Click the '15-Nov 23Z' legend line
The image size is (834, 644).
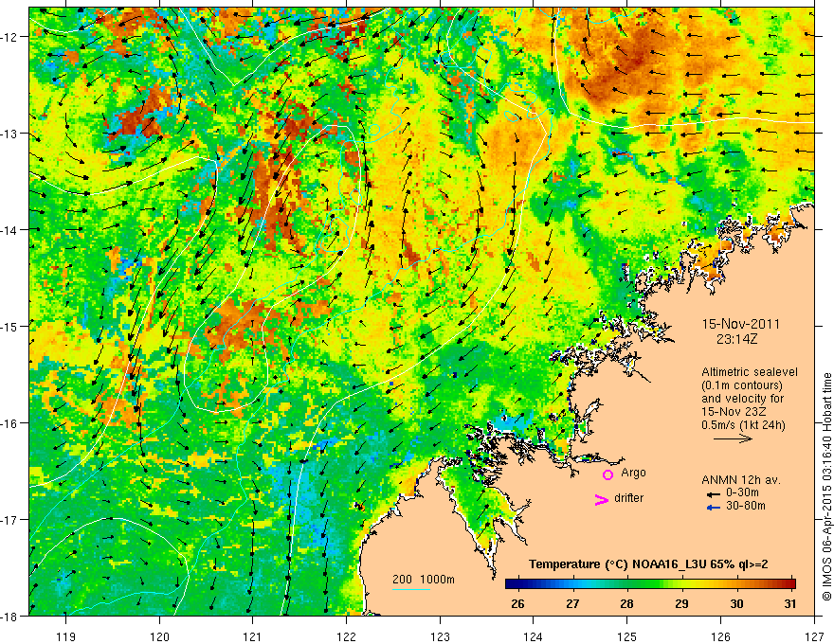click(734, 412)
